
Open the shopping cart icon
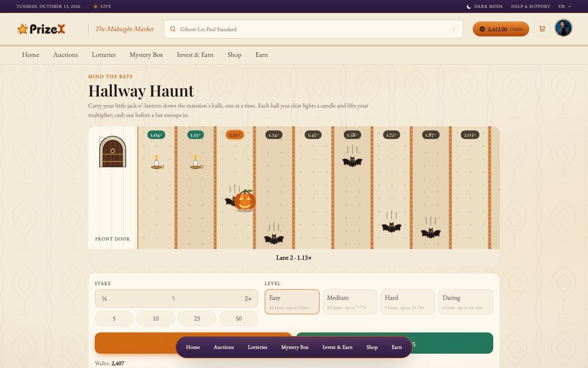[542, 29]
